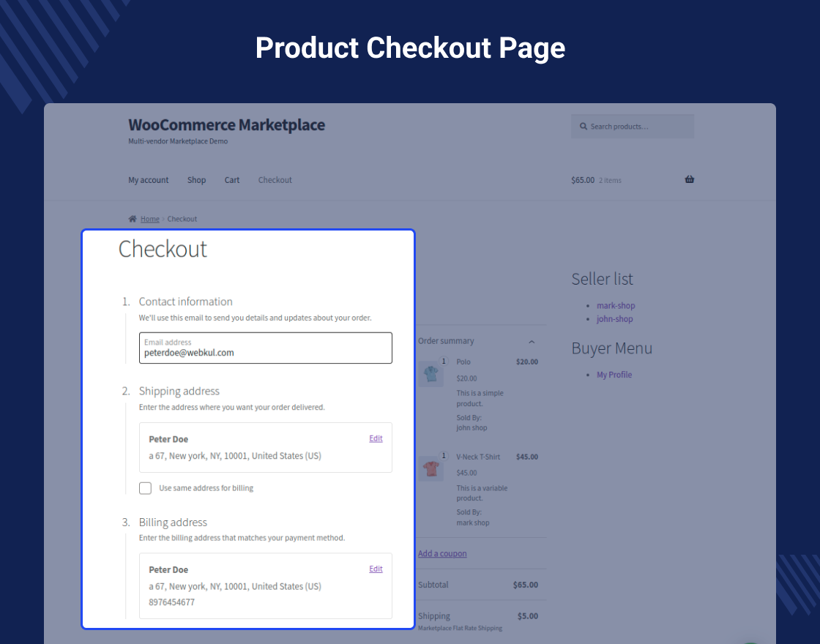Visit the john-shop seller link
Viewport: 820px width, 644px height.
(x=614, y=318)
